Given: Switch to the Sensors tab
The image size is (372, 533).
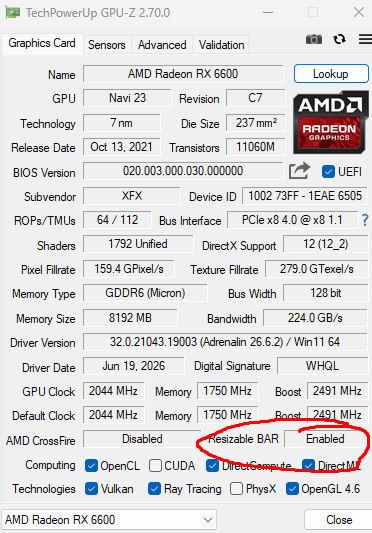Looking at the screenshot, I should 107,45.
